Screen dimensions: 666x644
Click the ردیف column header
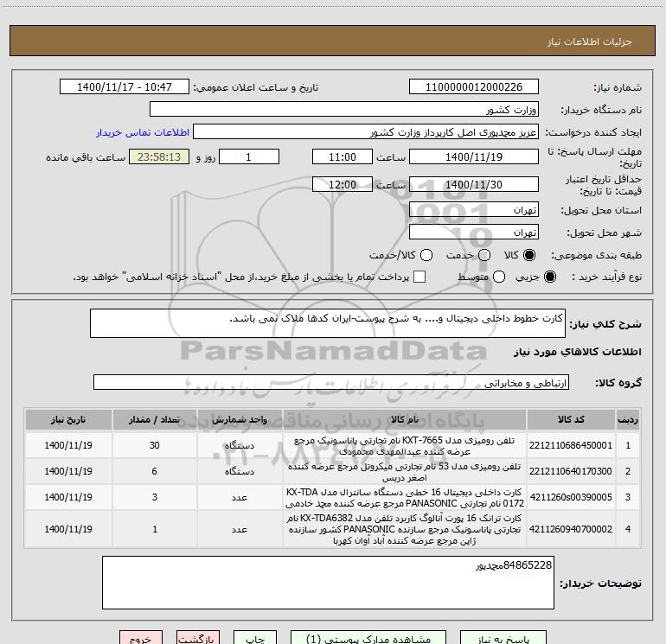(x=628, y=419)
